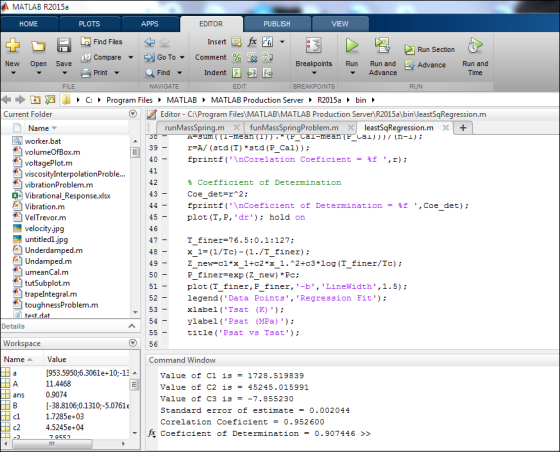Switch to the PUBLISH ribbon tab
Viewport: 560px width, 452px height.
(277, 24)
